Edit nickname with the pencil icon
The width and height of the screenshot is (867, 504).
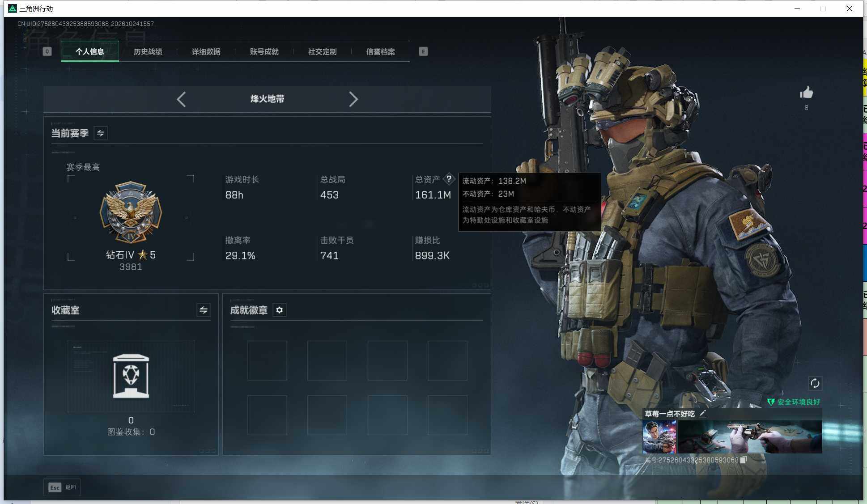click(x=703, y=414)
